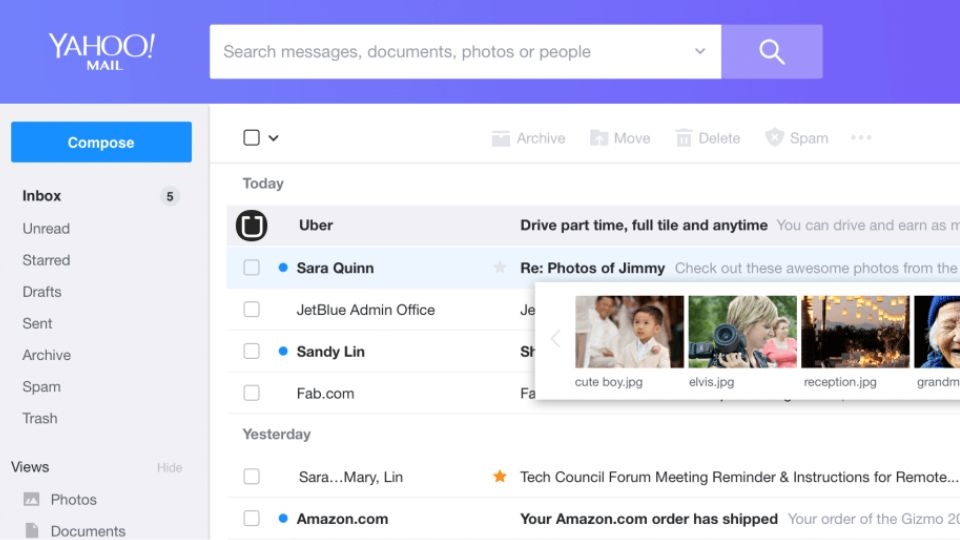Open the Starred folder
This screenshot has height=540, width=960.
coord(46,260)
